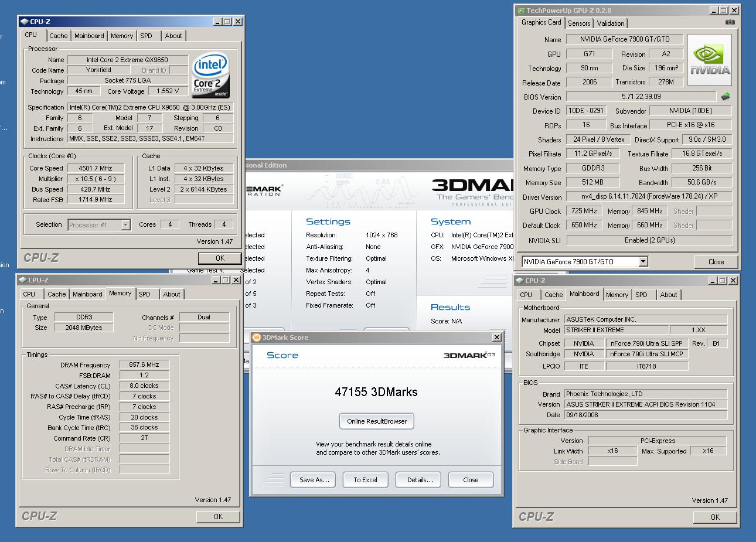Click OK in the CPU-Z mainboard window

click(715, 517)
